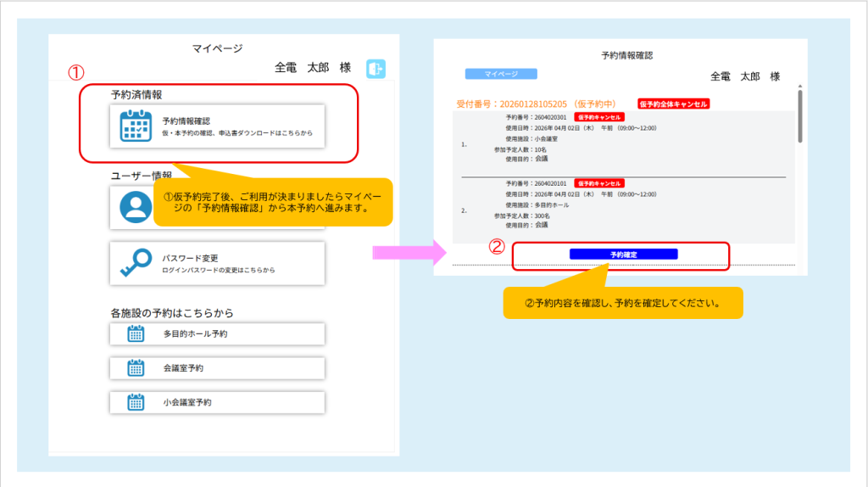Open the 予約情報確認 text link
The height and width of the screenshot is (487, 868).
pyautogui.click(x=186, y=121)
